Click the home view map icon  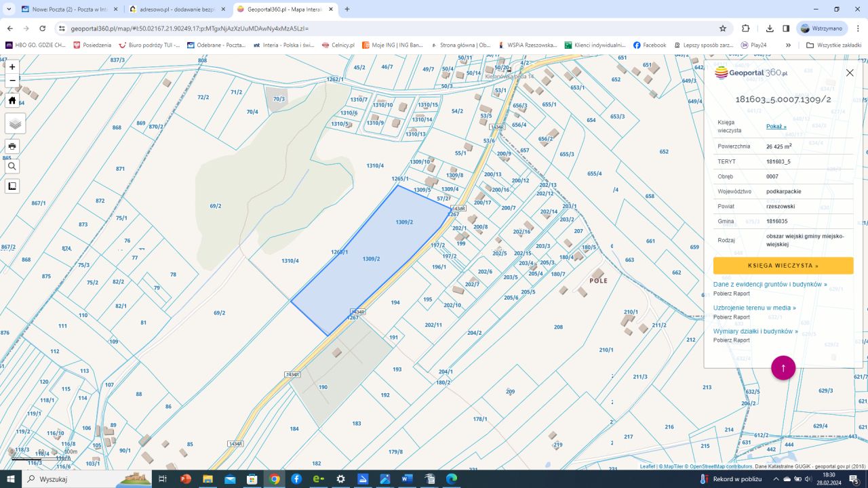[x=12, y=100]
